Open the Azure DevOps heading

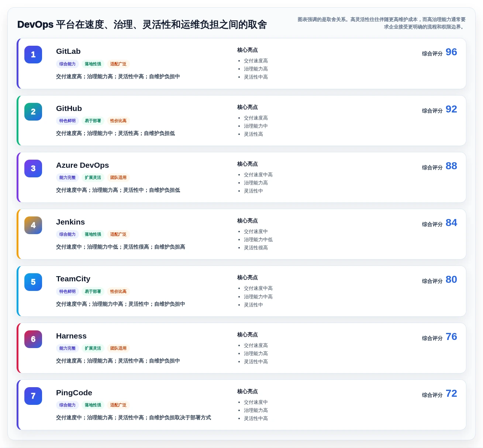[82, 165]
